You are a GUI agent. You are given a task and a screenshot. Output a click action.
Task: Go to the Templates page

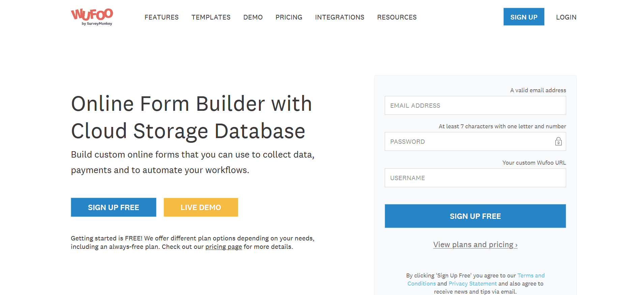click(x=211, y=17)
